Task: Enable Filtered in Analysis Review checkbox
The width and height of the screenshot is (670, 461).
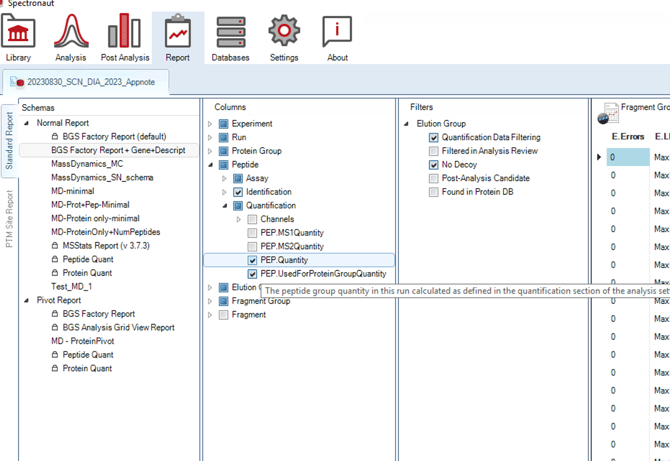Action: coord(434,151)
